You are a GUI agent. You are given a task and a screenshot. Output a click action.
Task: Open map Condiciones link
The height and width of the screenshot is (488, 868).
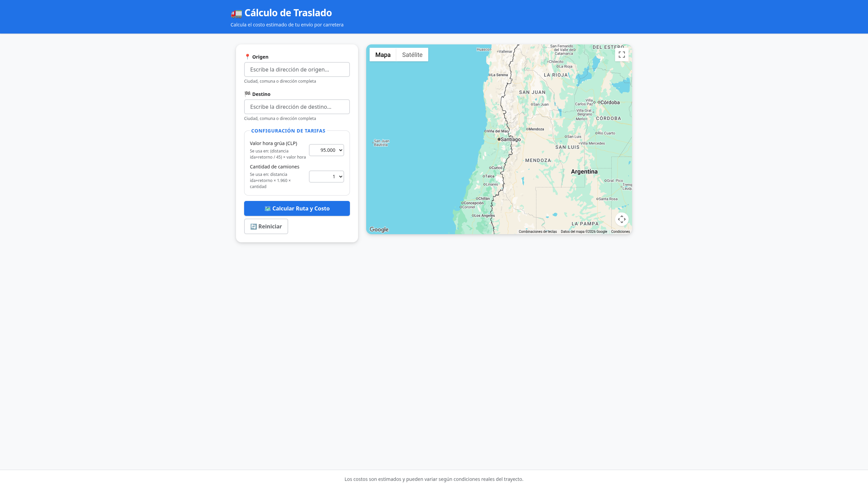pyautogui.click(x=620, y=232)
